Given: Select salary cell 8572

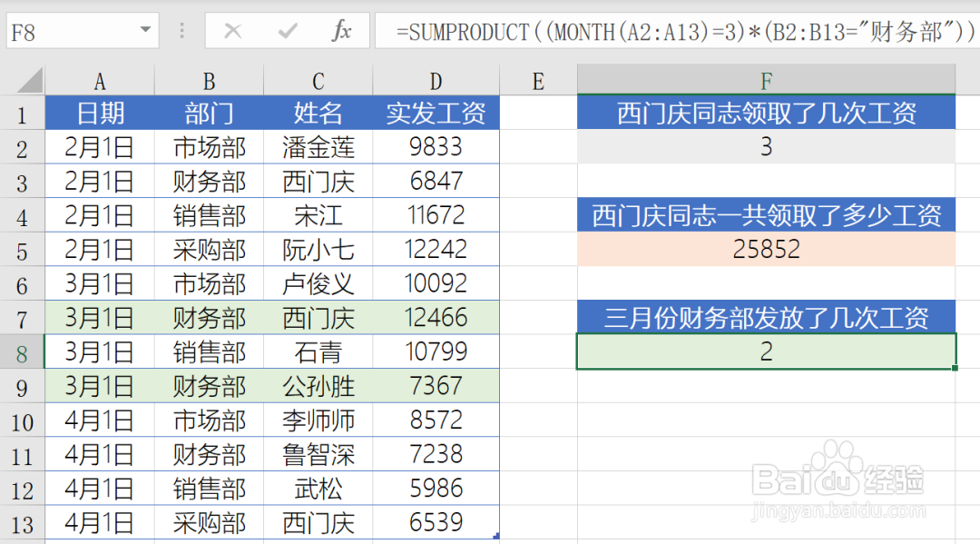Looking at the screenshot, I should click(x=436, y=420).
